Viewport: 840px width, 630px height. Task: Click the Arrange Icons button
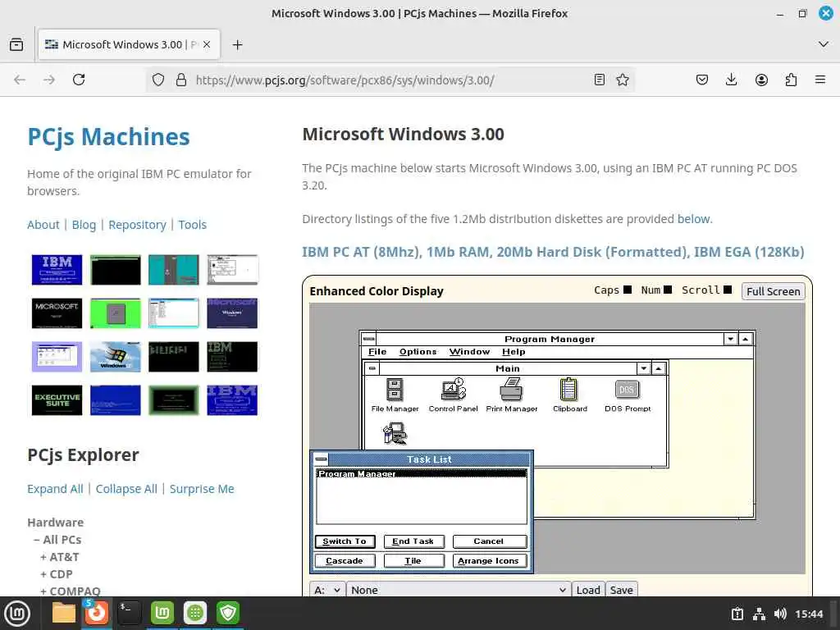coord(489,561)
